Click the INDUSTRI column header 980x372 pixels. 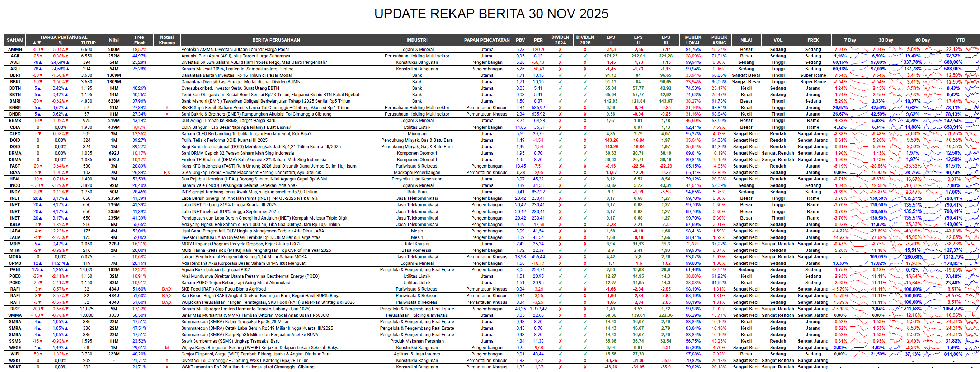[x=417, y=40]
